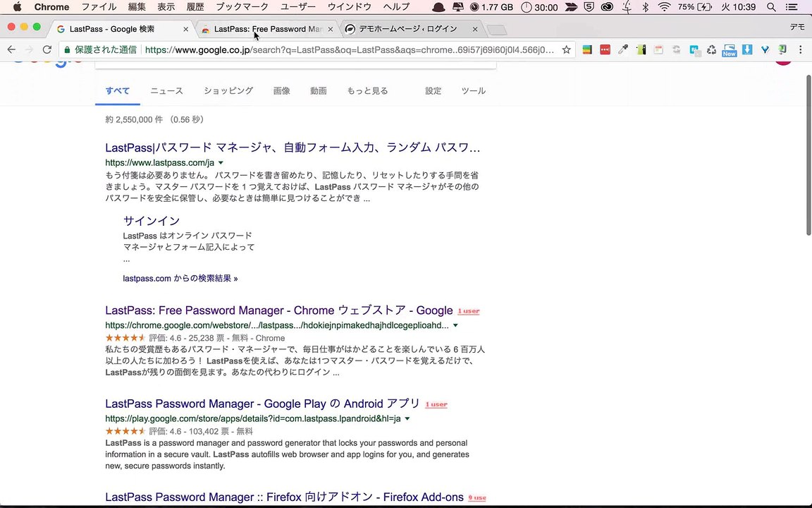Open the もっと見る search options
The image size is (812, 508).
click(x=367, y=91)
